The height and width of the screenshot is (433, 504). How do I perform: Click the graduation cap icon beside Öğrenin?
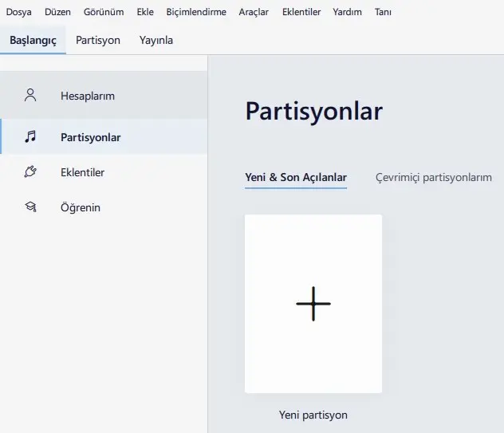tap(30, 207)
